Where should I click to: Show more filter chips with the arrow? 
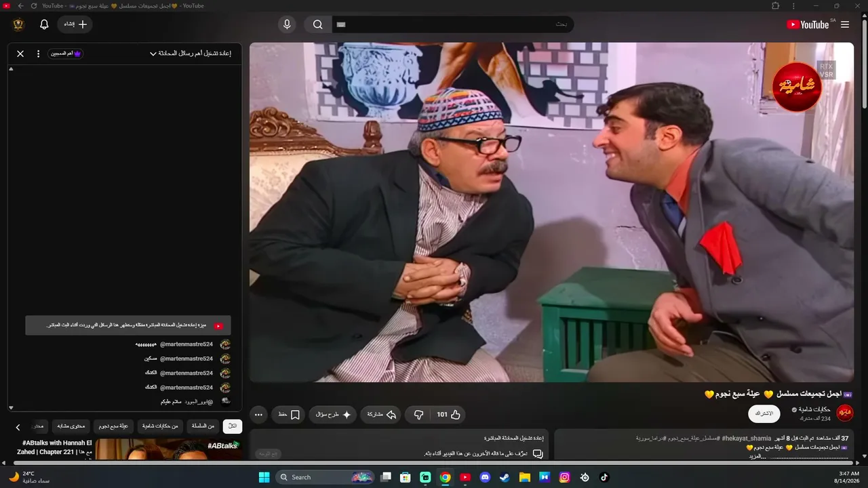[18, 427]
